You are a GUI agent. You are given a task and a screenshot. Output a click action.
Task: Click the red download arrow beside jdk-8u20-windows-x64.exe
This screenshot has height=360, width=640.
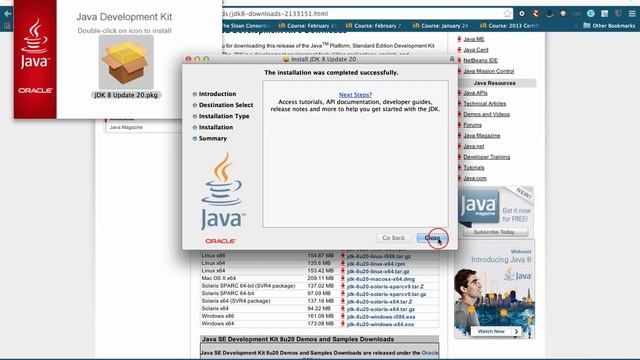[343, 324]
